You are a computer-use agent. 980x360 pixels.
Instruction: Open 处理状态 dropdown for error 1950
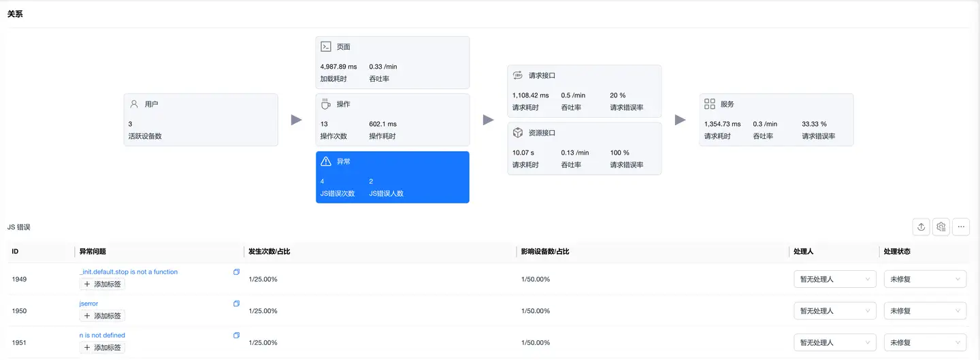pos(924,311)
